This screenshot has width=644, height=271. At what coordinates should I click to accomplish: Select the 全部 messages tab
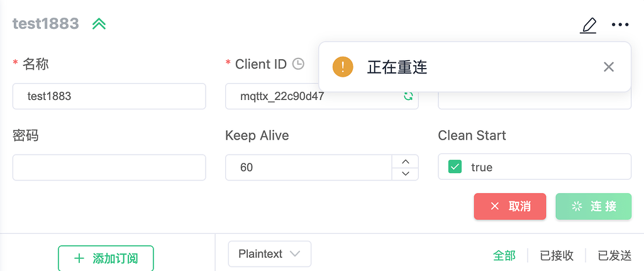click(x=504, y=255)
